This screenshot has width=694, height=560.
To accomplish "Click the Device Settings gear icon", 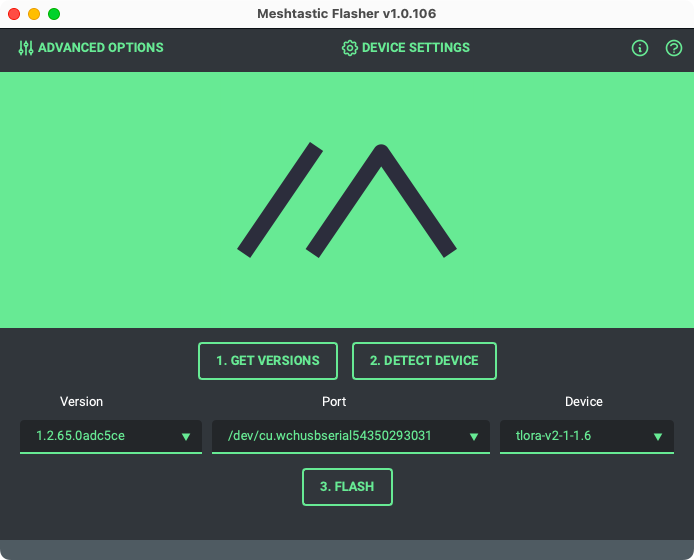I will pyautogui.click(x=350, y=48).
